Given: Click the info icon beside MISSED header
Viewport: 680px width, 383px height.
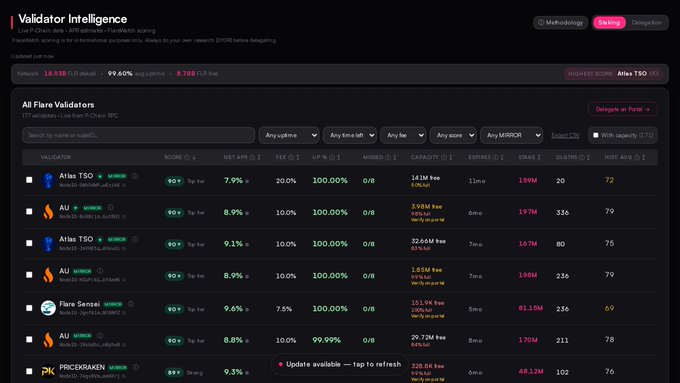Looking at the screenshot, I should [388, 157].
